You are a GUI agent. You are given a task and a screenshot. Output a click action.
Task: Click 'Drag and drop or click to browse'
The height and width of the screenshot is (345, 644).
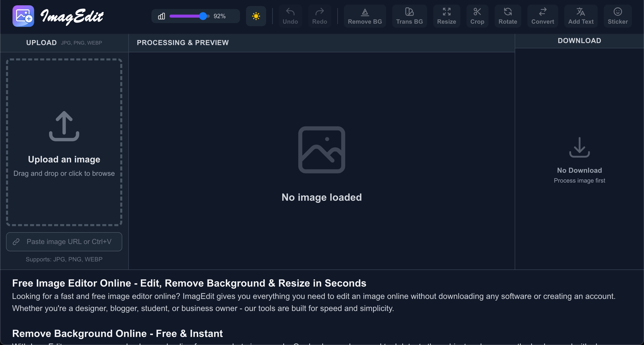coord(64,173)
